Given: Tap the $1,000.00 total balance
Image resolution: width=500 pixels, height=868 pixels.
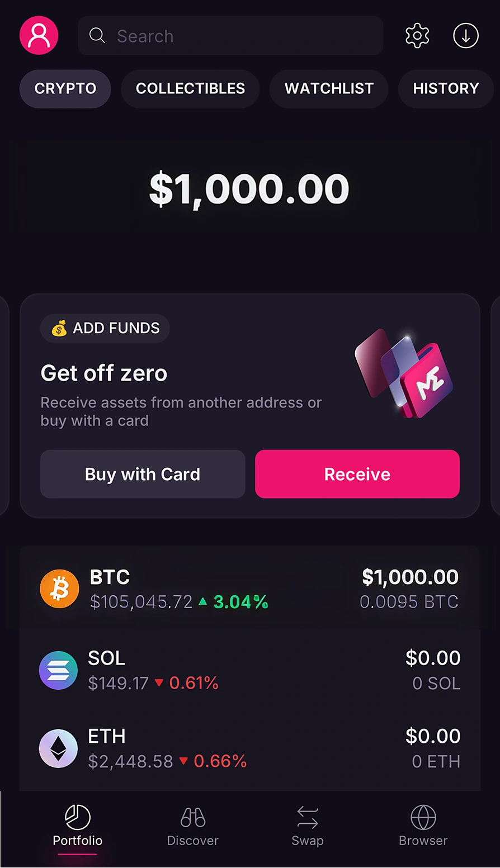Looking at the screenshot, I should coord(249,188).
